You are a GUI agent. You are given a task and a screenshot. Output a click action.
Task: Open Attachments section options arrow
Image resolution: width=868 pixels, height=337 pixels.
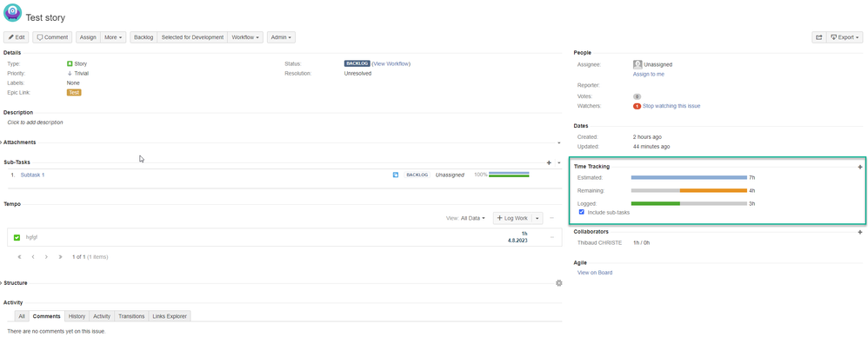tap(558, 142)
